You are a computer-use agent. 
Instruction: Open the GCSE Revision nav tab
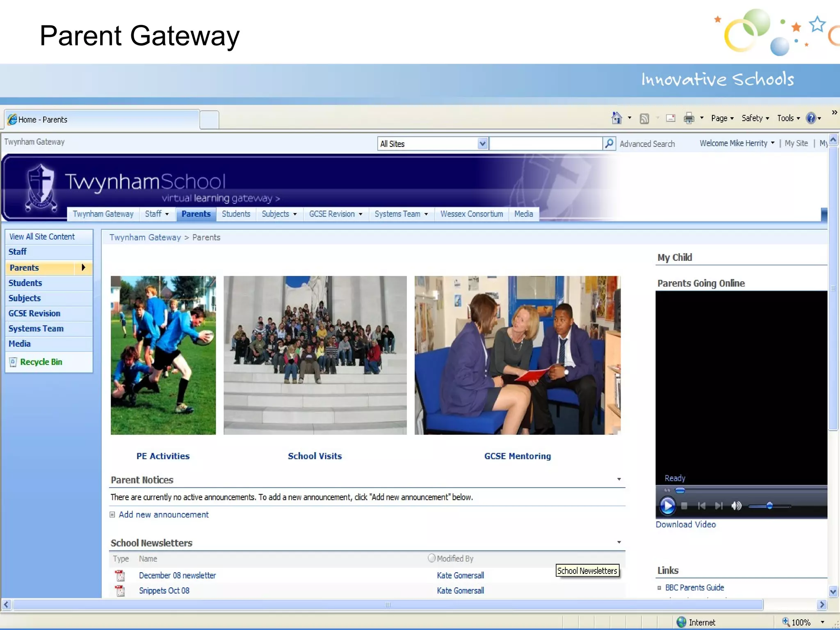pyautogui.click(x=336, y=214)
